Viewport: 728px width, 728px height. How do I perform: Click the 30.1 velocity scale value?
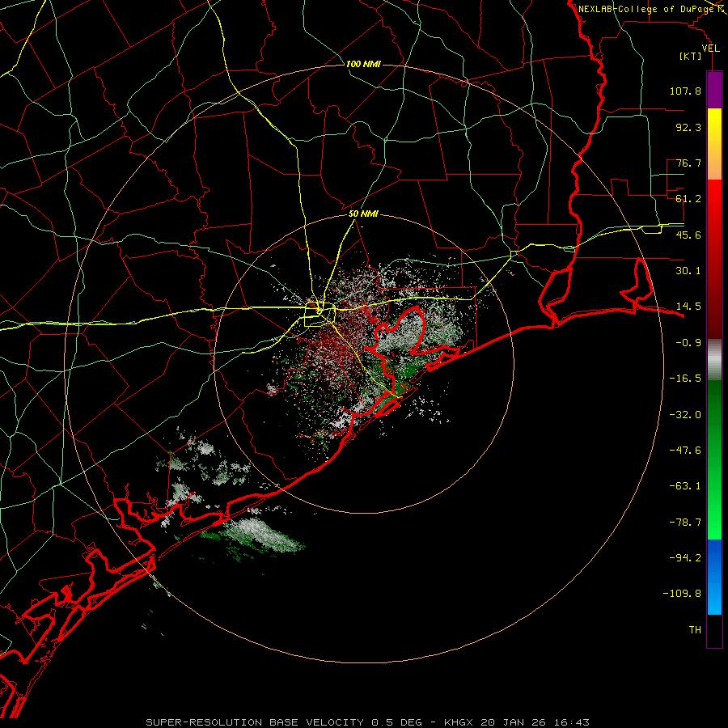(688, 271)
